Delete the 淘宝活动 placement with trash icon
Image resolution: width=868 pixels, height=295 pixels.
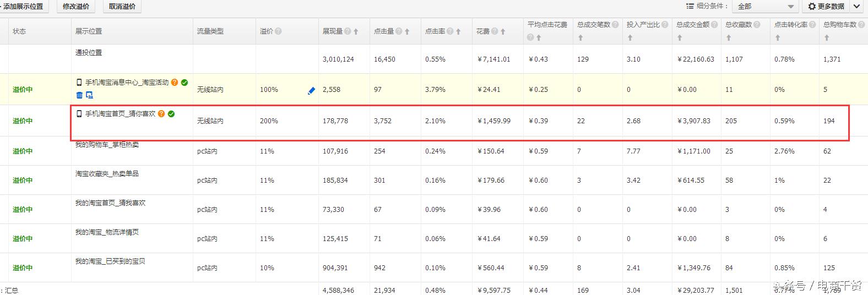[x=79, y=95]
